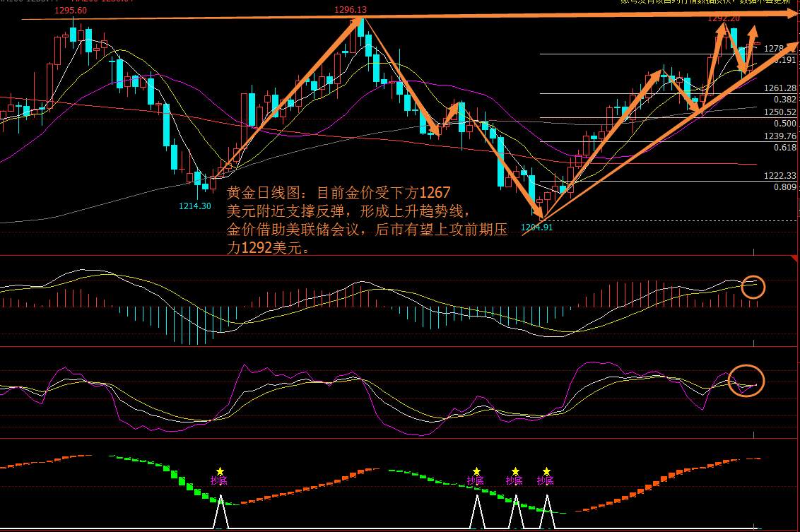Click the 1295.60 high price label

tap(71, 10)
